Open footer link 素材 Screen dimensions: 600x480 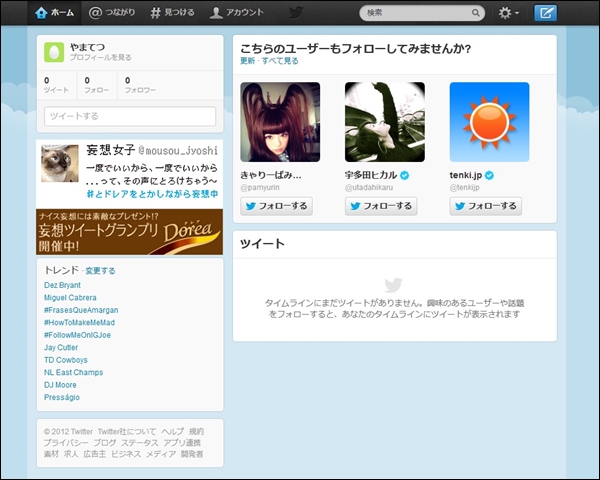tap(51, 454)
